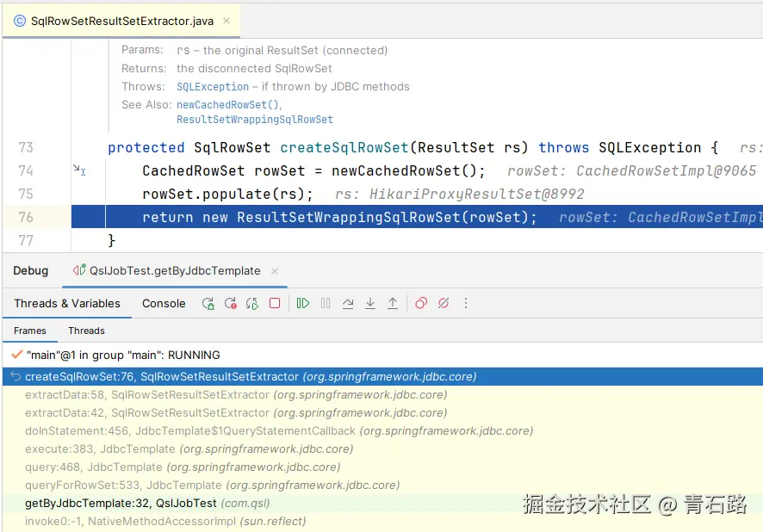Viewport: 763px width, 532px height.
Task: Select the Frames sub-tab
Action: tap(29, 331)
